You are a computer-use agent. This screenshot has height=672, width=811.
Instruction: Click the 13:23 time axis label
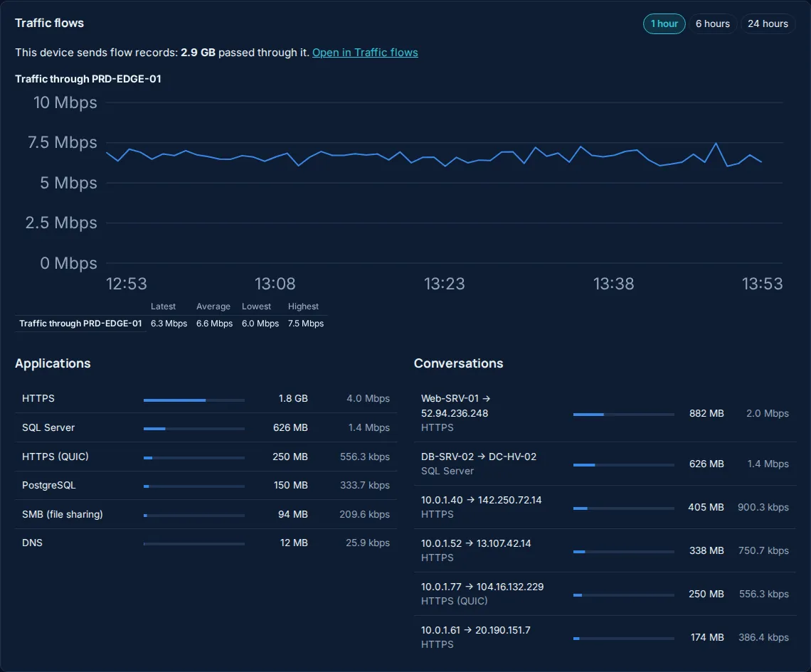click(x=445, y=284)
